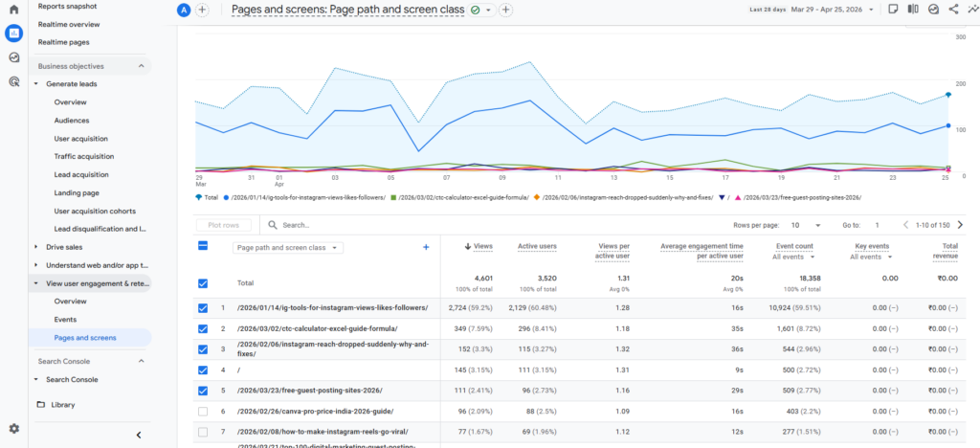This screenshot has height=448, width=980.
Task: Open Page path and screen class dropdown
Action: point(288,247)
